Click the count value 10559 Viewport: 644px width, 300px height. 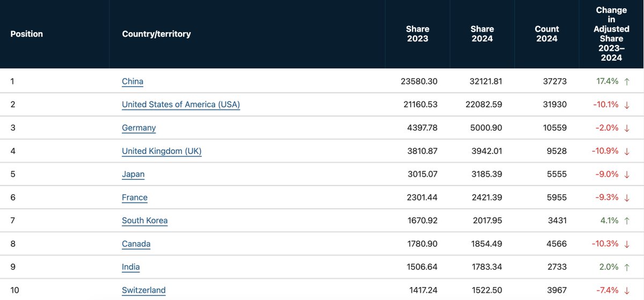[x=554, y=128]
